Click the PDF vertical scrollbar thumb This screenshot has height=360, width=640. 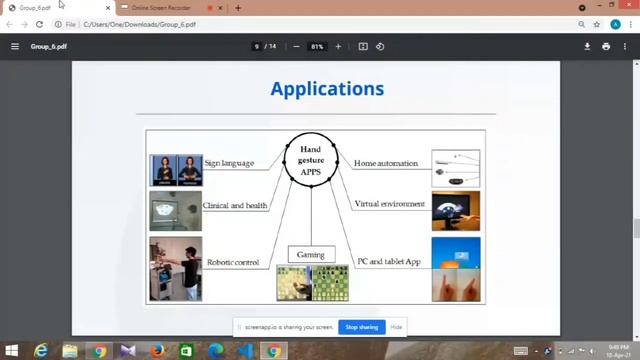tap(636, 229)
